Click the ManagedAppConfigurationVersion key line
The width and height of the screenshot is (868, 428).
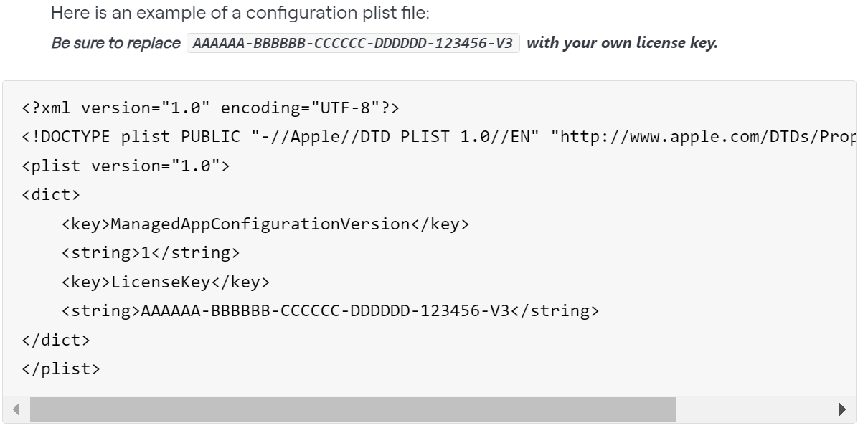pos(265,224)
